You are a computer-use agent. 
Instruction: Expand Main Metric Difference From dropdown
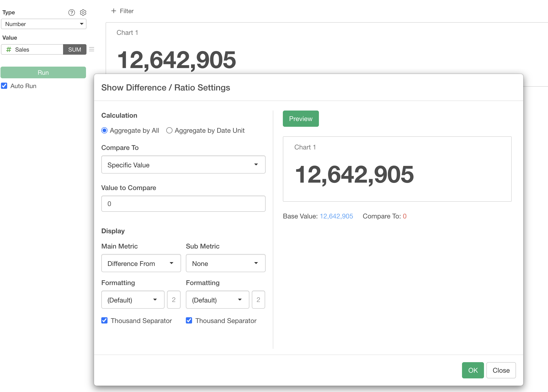pos(141,263)
